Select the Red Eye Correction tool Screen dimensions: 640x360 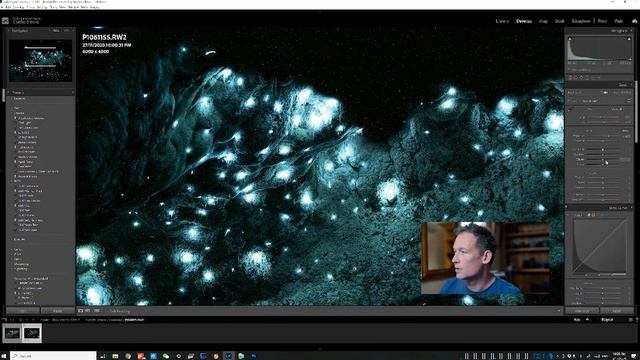click(x=582, y=77)
